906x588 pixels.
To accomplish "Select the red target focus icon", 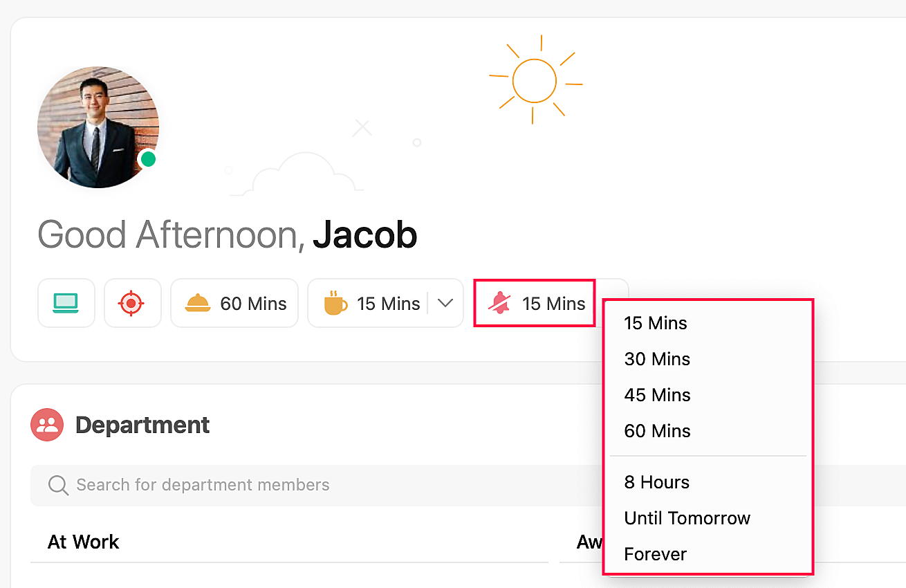I will click(x=132, y=303).
